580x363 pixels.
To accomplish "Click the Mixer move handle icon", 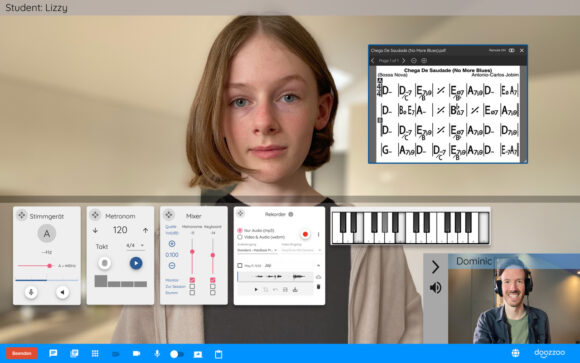I will click(x=169, y=214).
